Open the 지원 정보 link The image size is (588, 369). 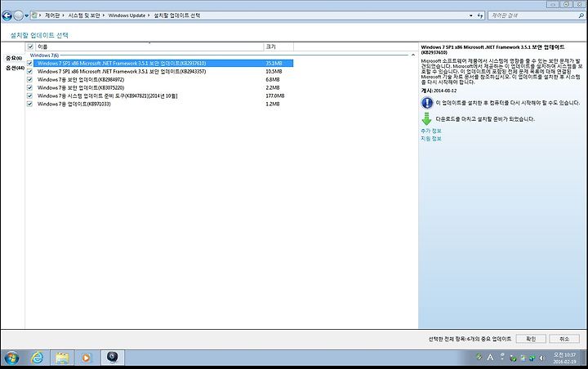click(431, 139)
